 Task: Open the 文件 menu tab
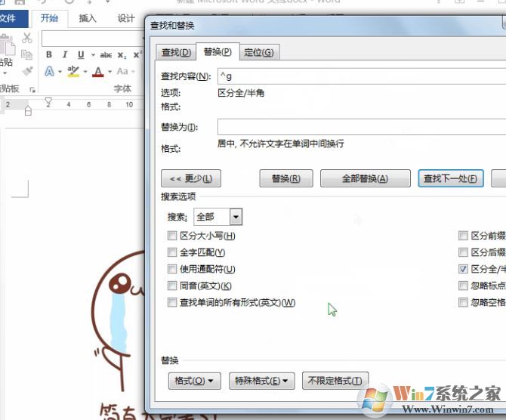click(x=13, y=19)
